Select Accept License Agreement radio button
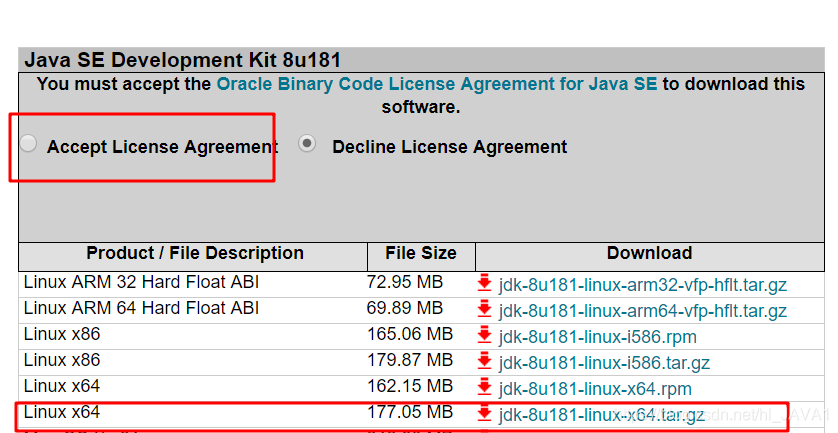The image size is (838, 433). click(x=28, y=143)
